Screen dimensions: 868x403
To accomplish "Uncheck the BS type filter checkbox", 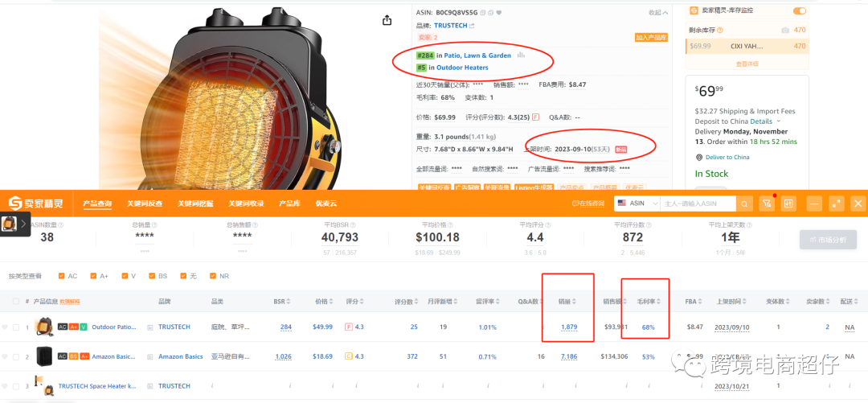I will tap(152, 275).
